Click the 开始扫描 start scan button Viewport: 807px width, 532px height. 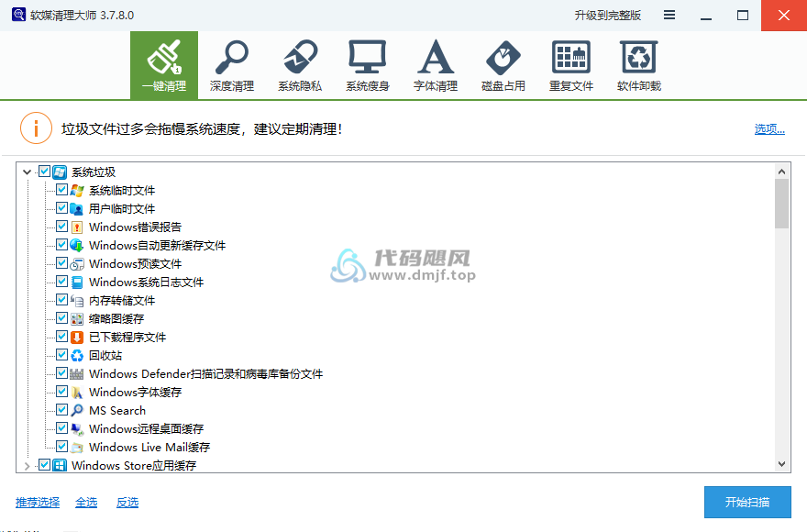[747, 502]
